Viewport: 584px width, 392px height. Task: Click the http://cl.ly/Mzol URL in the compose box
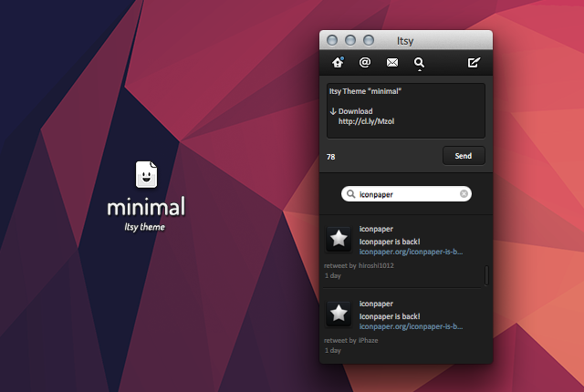(366, 121)
